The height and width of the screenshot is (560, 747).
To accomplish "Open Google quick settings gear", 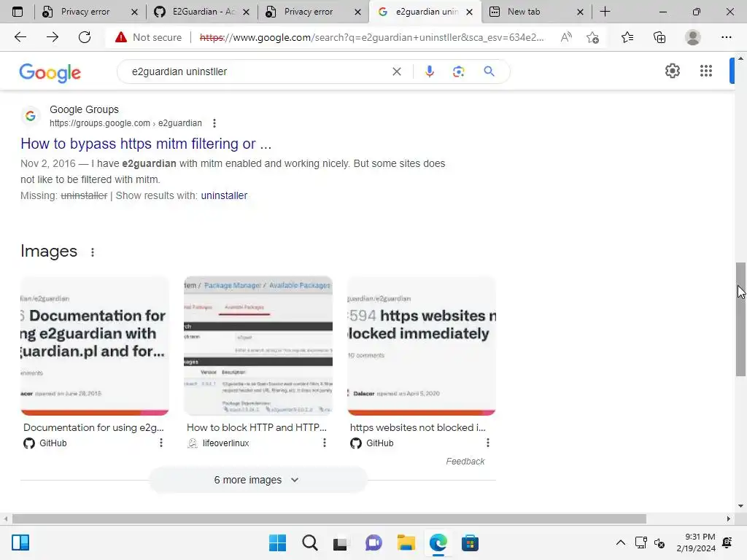I will click(x=672, y=71).
